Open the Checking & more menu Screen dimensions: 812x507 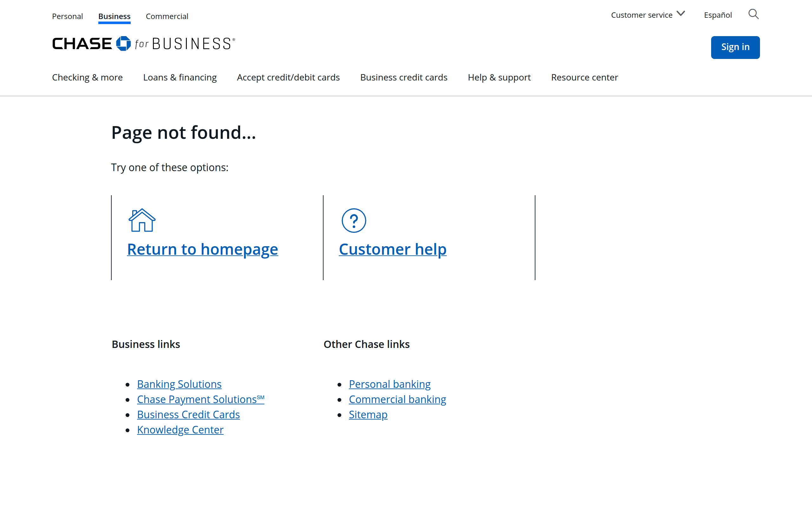tap(87, 77)
